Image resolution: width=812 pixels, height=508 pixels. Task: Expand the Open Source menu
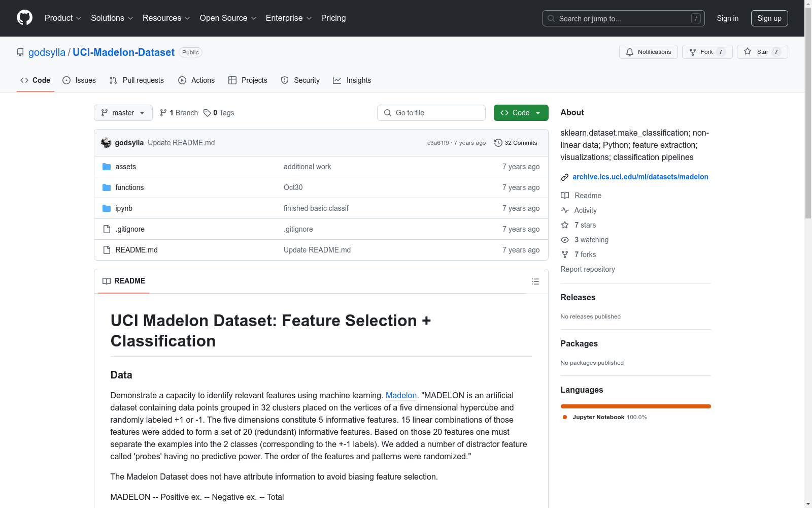[228, 18]
